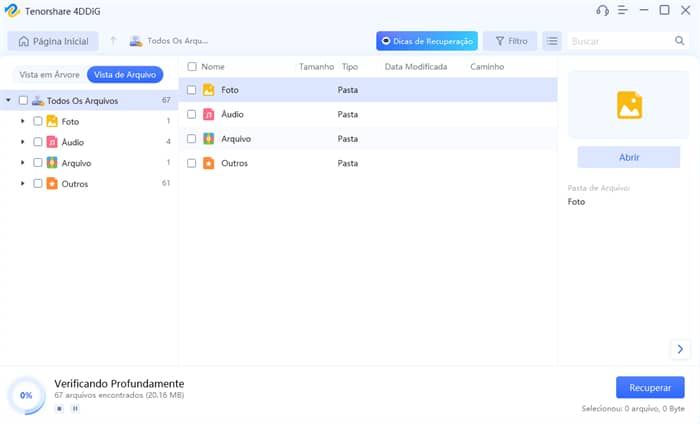The height and width of the screenshot is (424, 700).
Task: Go up one folder level arrow
Action: point(113,42)
